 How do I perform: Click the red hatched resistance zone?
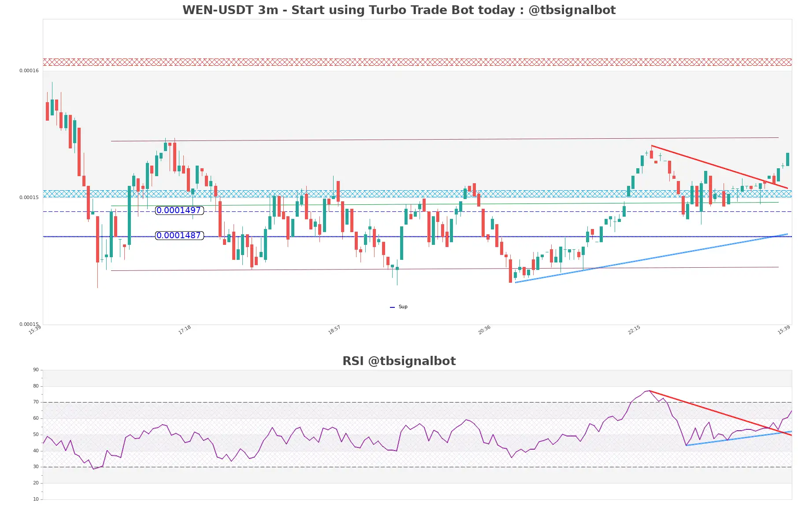click(417, 62)
